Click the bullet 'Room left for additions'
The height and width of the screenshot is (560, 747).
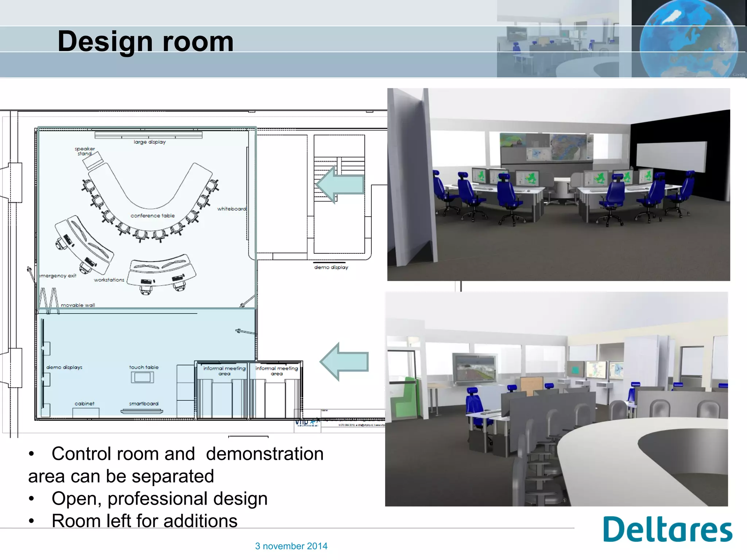coord(144,521)
